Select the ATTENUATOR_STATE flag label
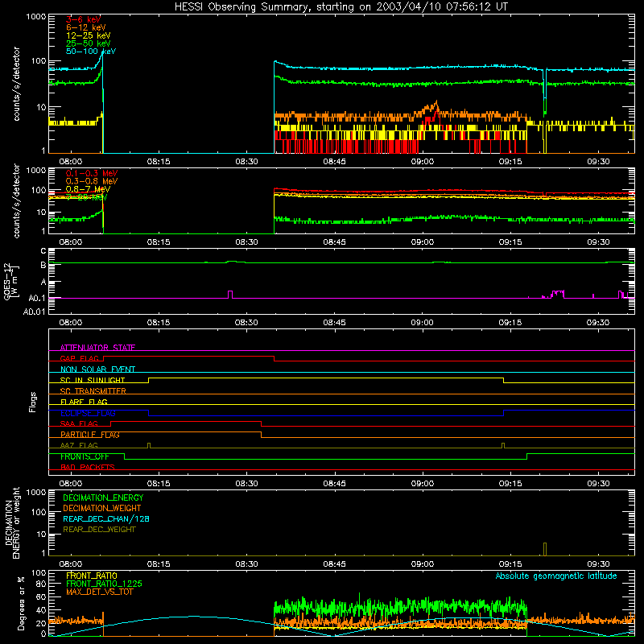 (x=97, y=348)
